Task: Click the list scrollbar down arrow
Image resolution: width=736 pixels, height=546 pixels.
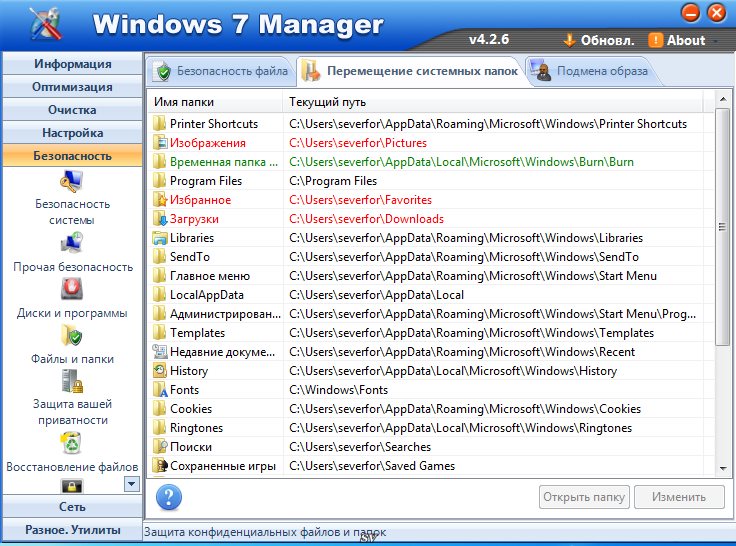Action: 722,469
